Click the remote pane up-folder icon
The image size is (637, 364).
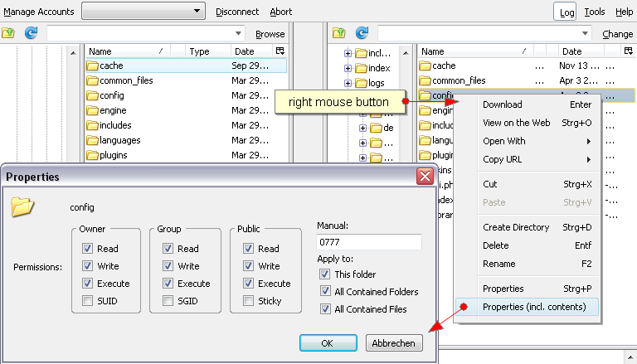click(x=338, y=33)
